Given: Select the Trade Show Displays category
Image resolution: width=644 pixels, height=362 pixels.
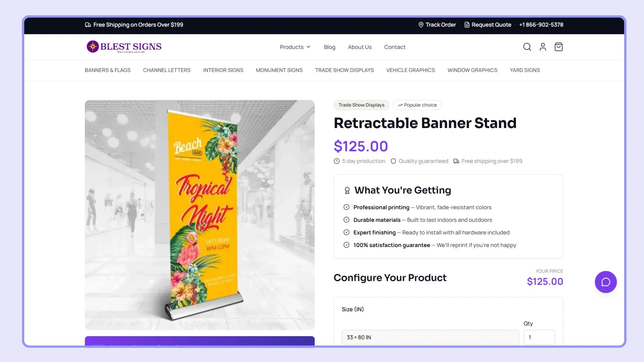Looking at the screenshot, I should pos(344,70).
